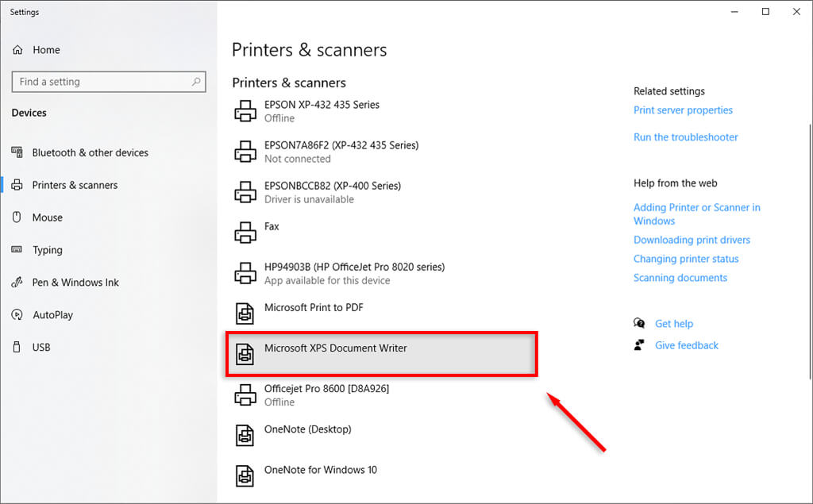Select EPSON XP-432 435 Series printer

(322, 110)
